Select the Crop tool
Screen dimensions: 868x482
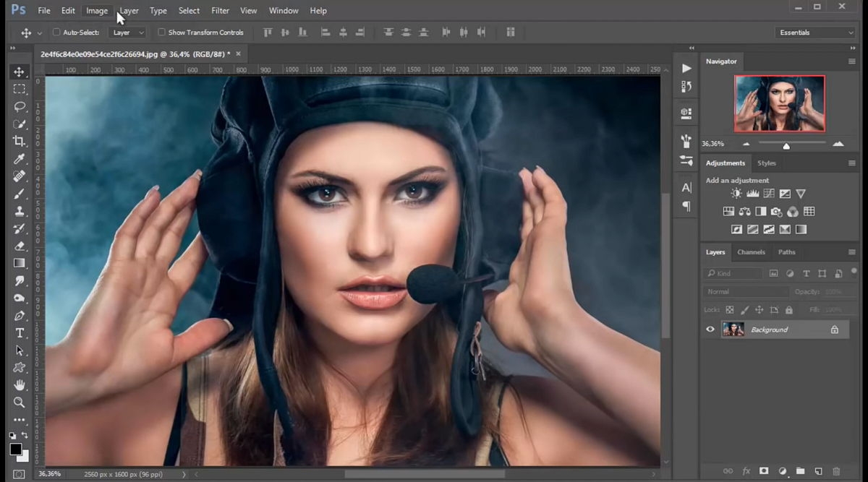(20, 141)
